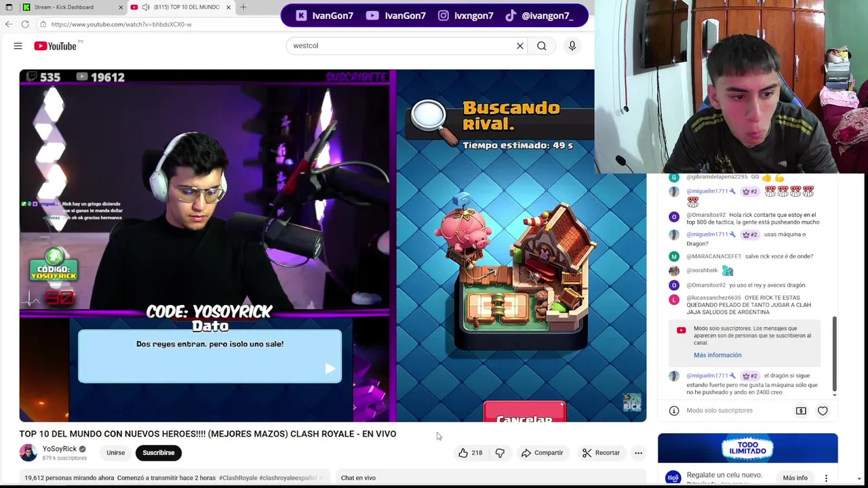Open the YoSoyRick channel name link

(60, 449)
